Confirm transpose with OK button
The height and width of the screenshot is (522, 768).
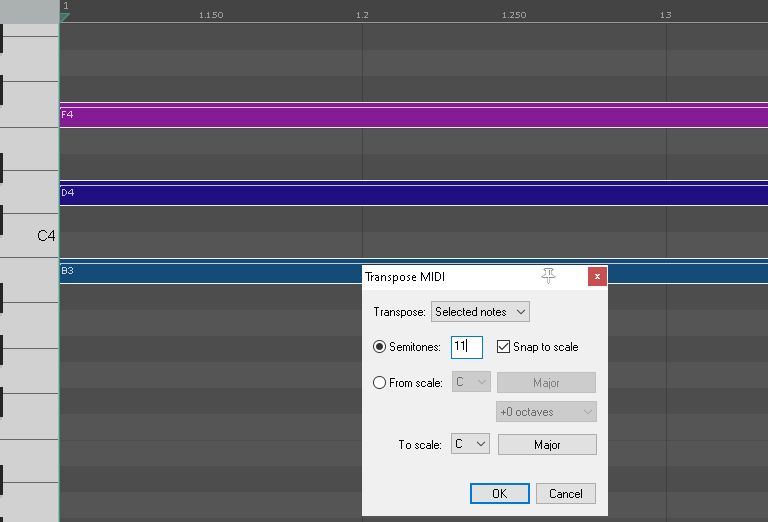(x=500, y=494)
